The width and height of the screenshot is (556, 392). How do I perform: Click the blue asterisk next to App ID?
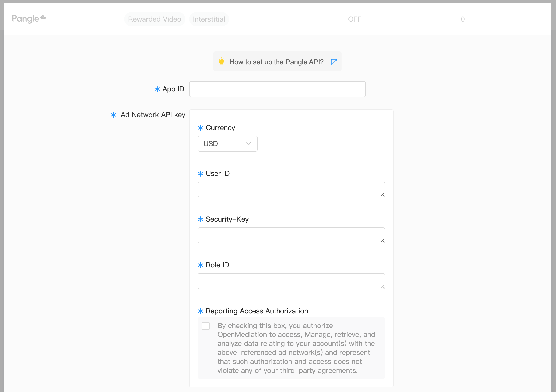click(157, 89)
